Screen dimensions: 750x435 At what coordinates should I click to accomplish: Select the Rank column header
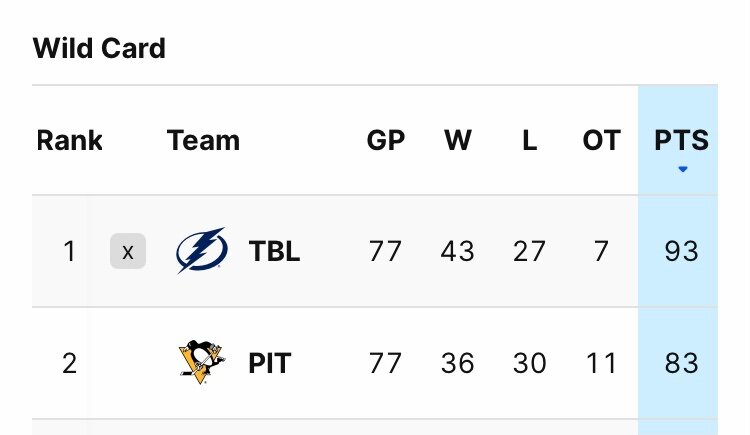(x=69, y=140)
